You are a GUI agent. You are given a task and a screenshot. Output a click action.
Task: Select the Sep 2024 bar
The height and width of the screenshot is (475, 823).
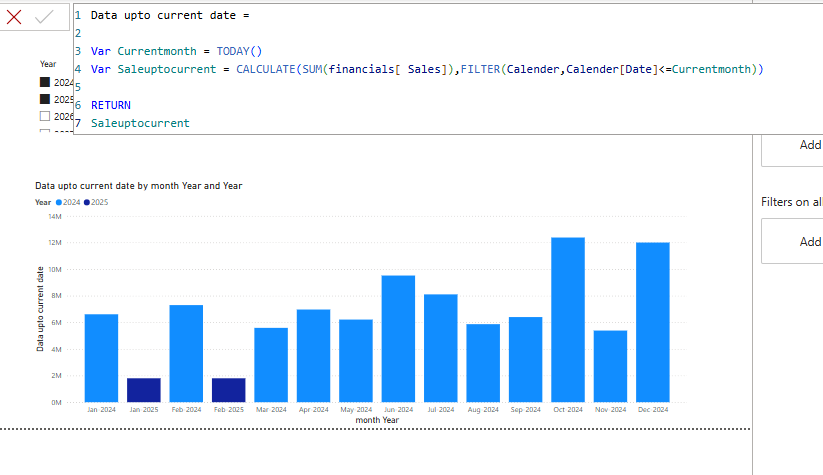525,360
